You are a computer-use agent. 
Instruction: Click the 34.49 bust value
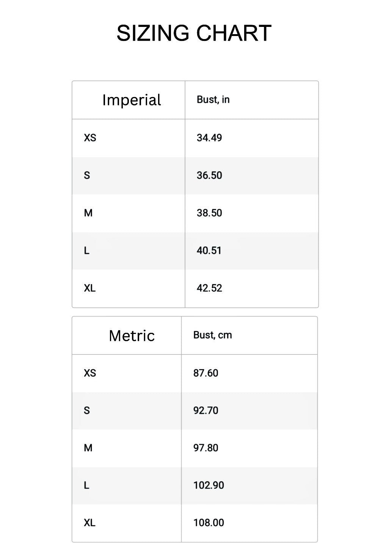(x=209, y=138)
